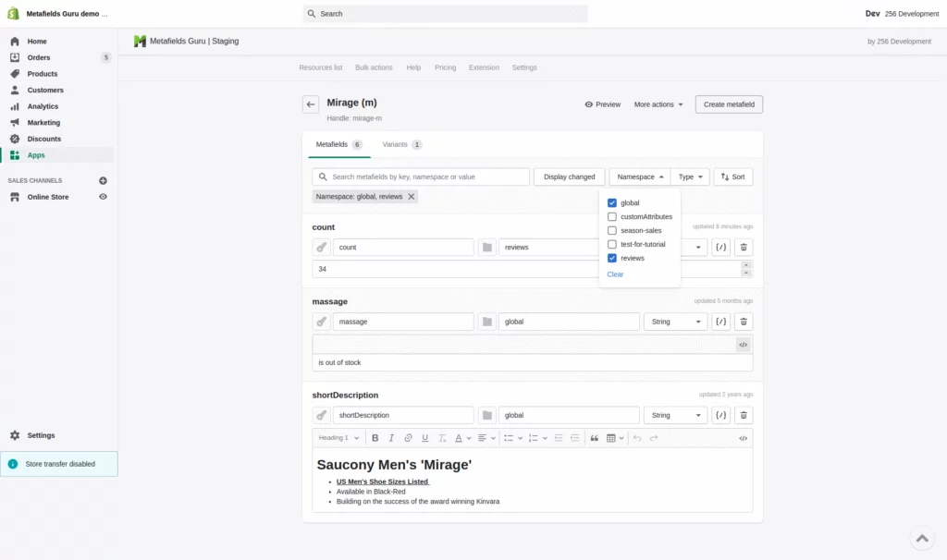Remove the Namespace filter tag
The image size is (947, 560).
412,197
